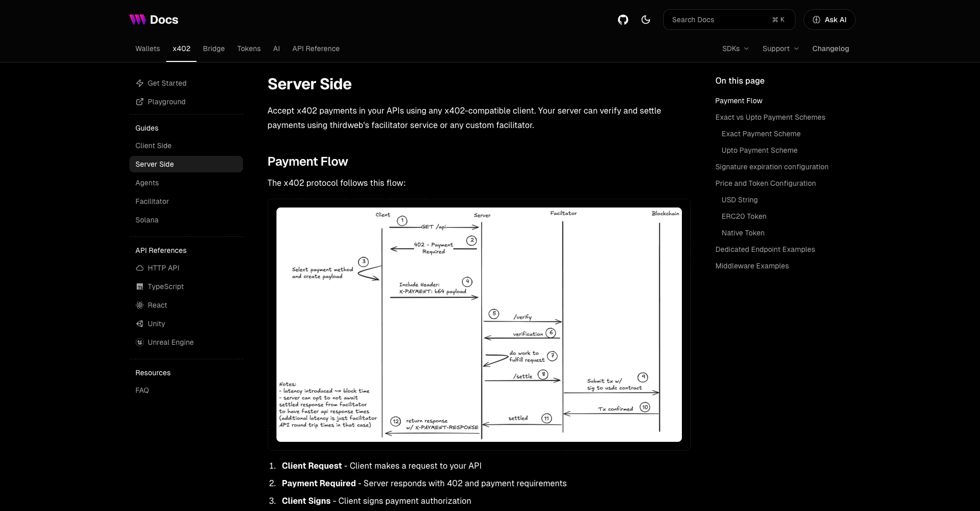Open the Facilitator guide
The image size is (980, 511).
tap(186, 201)
